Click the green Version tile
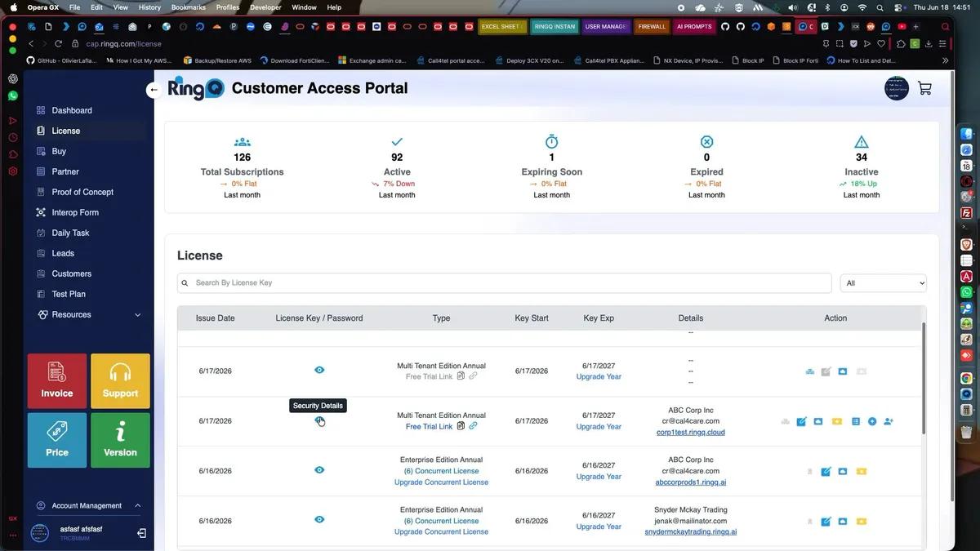The image size is (980, 551). (120, 440)
